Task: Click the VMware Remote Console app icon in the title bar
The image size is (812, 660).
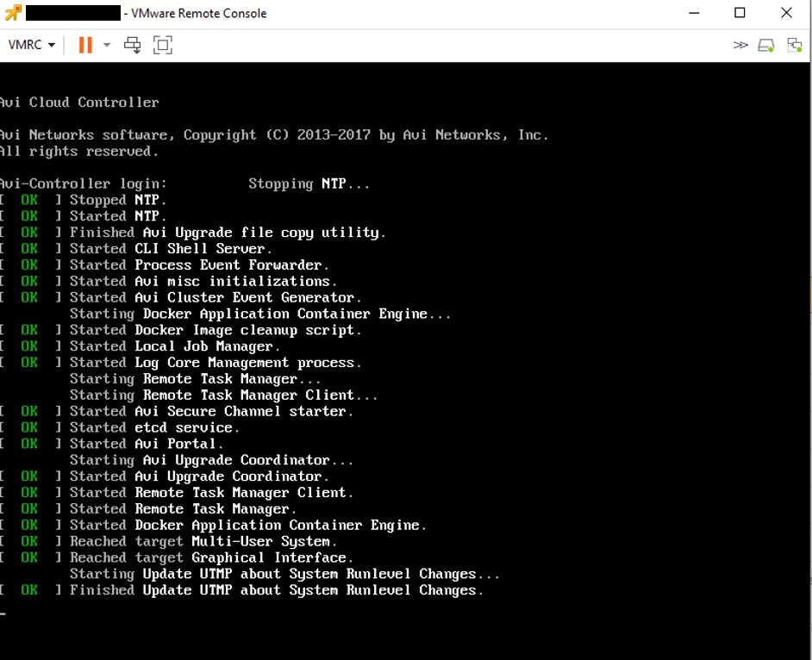Action: click(x=13, y=12)
